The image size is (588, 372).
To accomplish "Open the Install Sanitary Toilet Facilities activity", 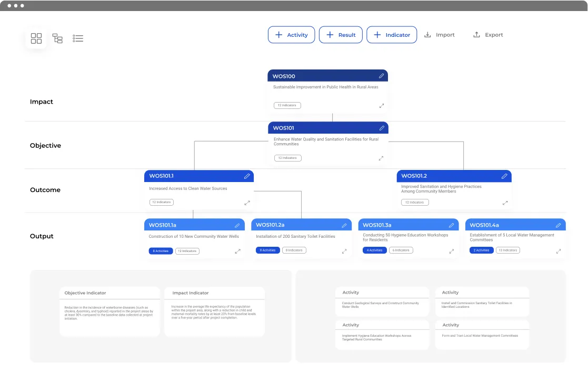I will click(x=482, y=302).
